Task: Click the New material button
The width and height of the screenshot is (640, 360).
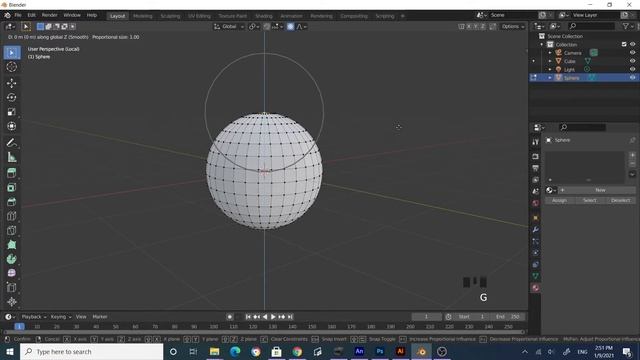Action: click(600, 190)
